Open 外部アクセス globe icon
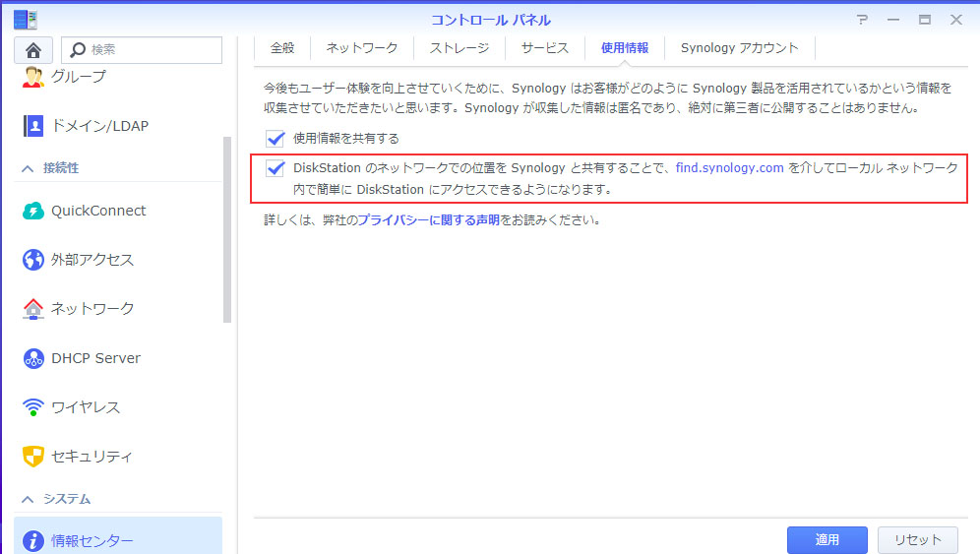The width and height of the screenshot is (980, 554). coord(33,260)
